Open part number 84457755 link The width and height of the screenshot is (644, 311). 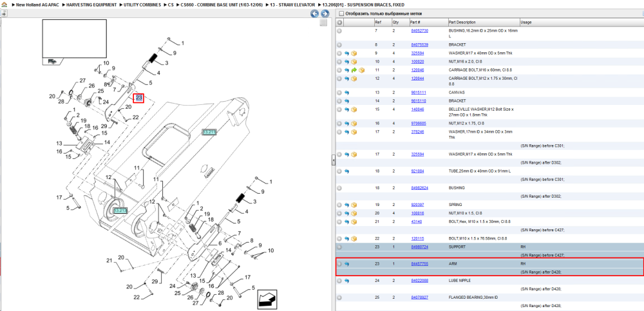420,264
